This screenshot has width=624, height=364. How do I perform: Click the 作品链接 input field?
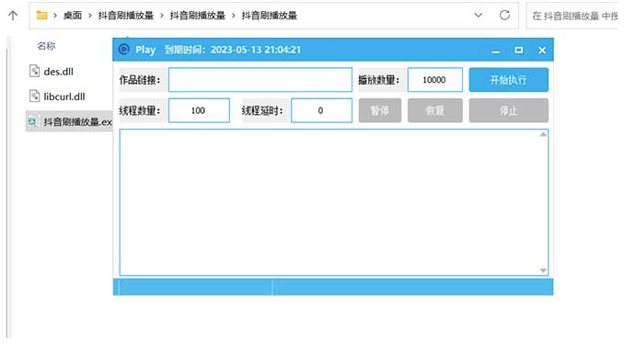pos(260,79)
